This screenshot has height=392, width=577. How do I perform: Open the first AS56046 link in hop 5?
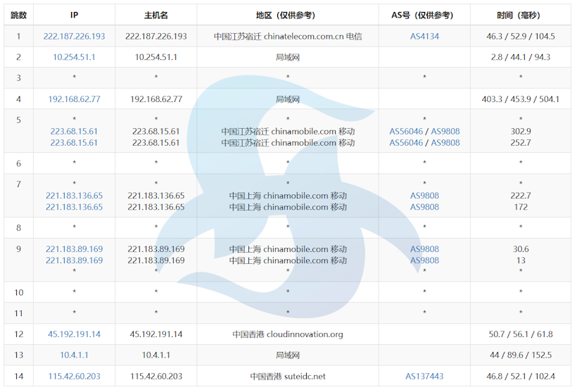406,131
